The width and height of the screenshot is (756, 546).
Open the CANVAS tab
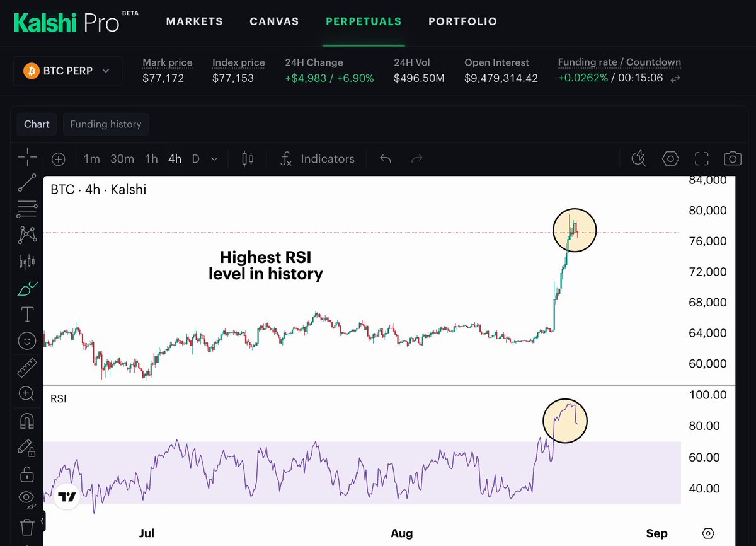[x=274, y=21]
